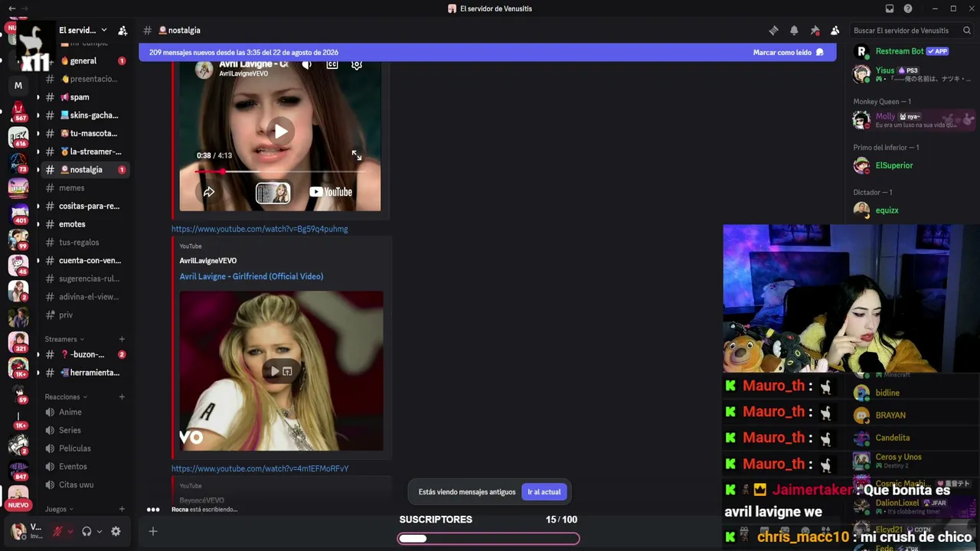The image size is (980, 551).
Task: Open the emotes channel
Action: (83, 224)
